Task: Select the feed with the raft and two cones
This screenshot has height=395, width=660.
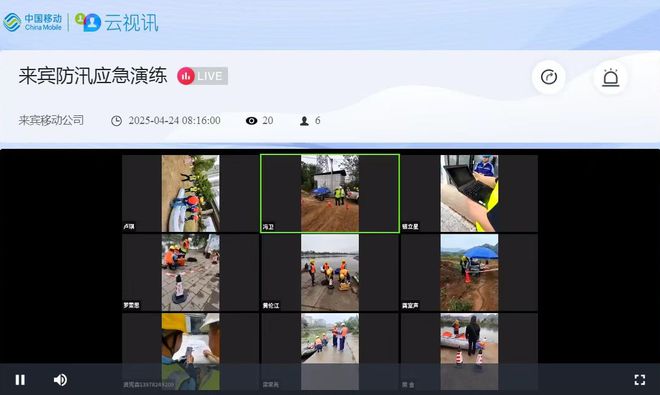Action: click(x=469, y=351)
